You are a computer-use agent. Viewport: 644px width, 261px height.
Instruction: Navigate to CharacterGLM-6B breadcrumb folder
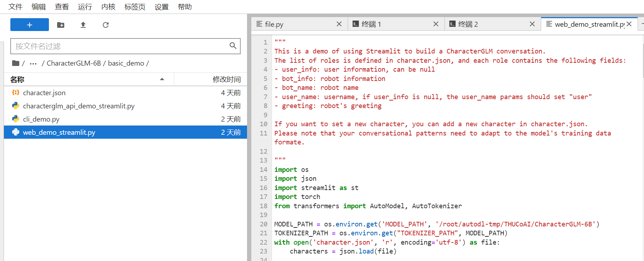click(x=74, y=63)
